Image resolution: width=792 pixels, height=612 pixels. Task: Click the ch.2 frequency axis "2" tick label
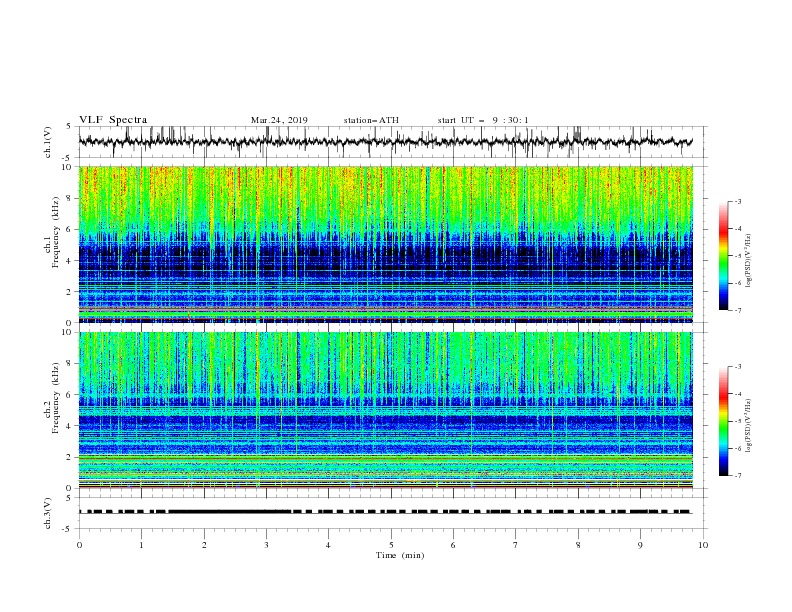click(x=70, y=457)
